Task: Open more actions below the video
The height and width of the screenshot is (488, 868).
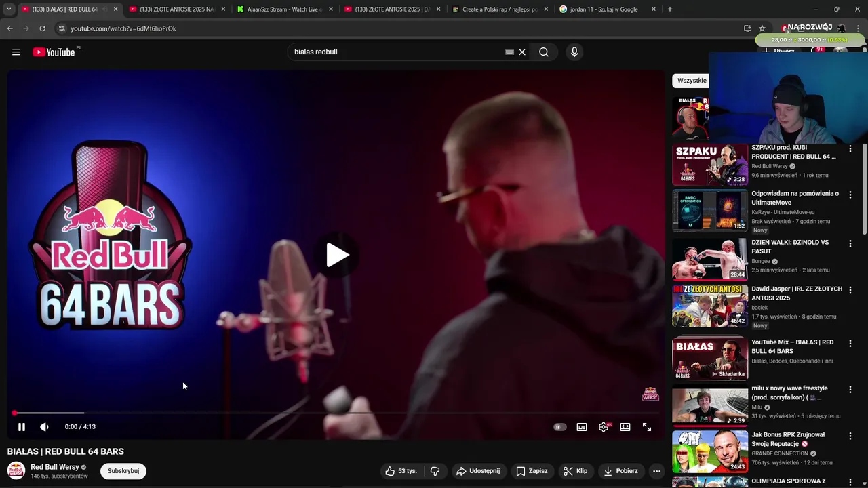Action: click(x=656, y=471)
